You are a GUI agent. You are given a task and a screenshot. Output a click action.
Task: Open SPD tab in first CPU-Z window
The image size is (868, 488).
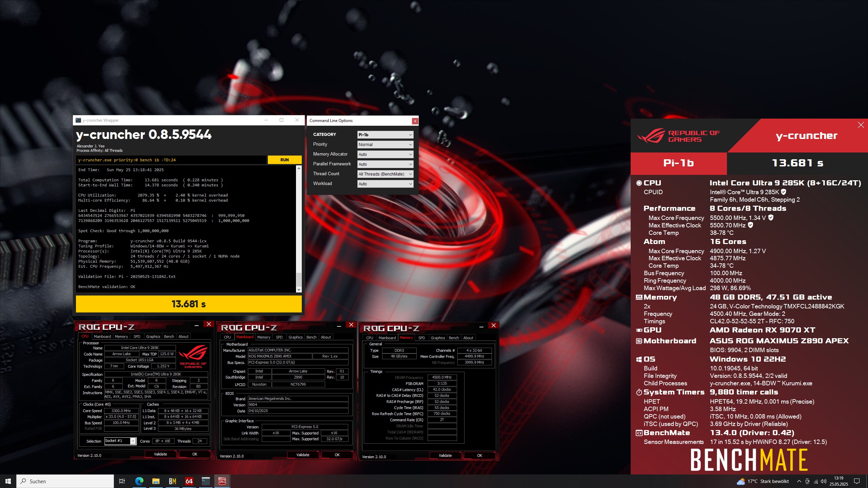[137, 337]
